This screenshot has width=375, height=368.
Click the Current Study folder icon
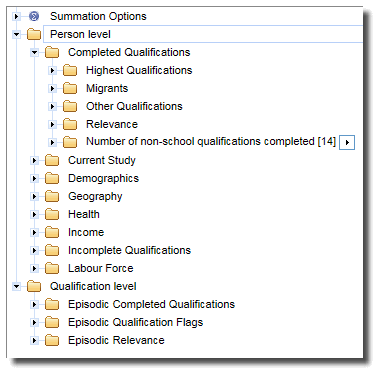tap(52, 160)
